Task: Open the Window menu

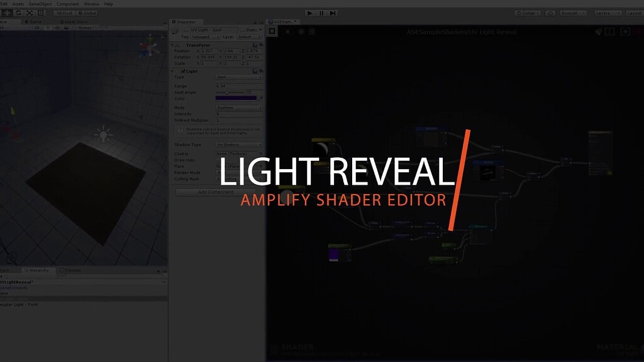Action: pyautogui.click(x=93, y=3)
